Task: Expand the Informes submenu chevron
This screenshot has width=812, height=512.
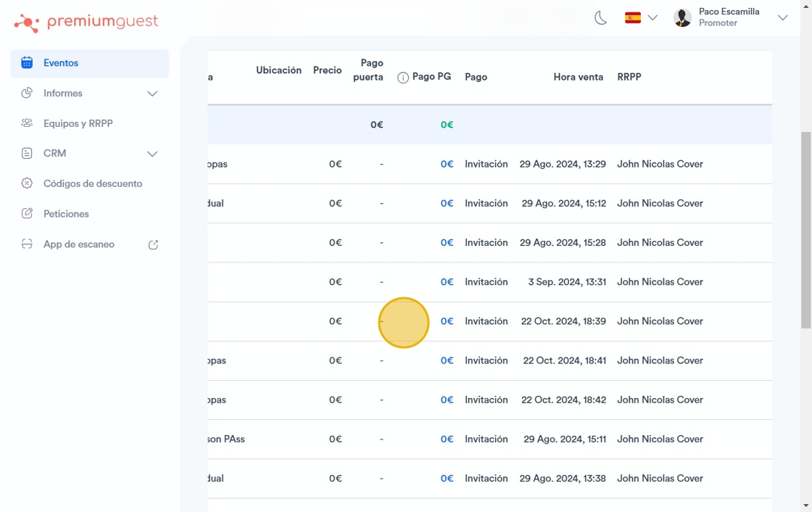Action: click(152, 94)
